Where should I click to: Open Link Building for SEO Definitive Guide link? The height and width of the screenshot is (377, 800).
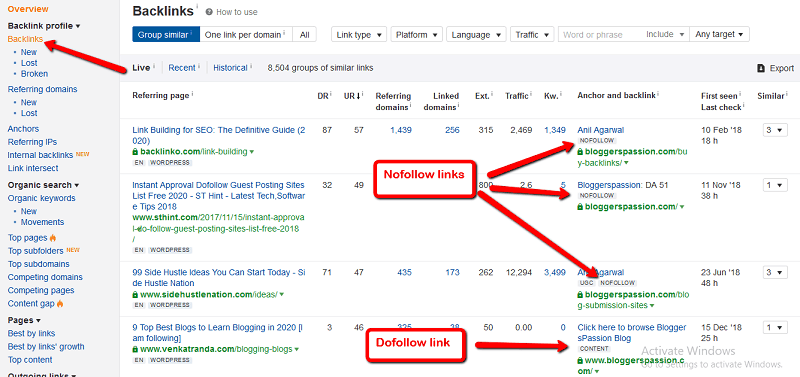(x=219, y=135)
